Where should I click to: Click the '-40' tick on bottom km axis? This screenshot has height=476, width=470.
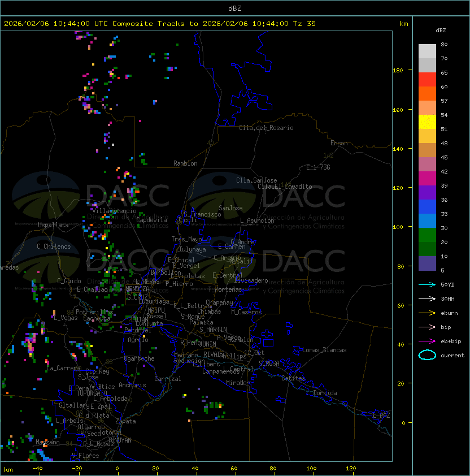coord(37,469)
